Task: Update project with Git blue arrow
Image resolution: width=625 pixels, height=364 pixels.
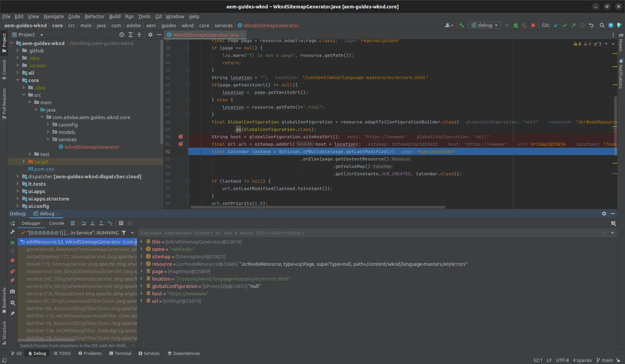Action: pos(556,25)
